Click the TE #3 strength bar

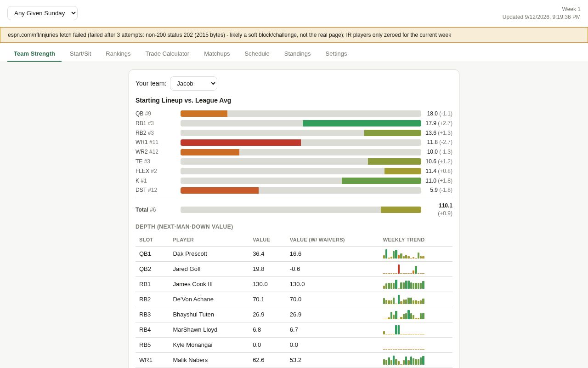[301, 161]
